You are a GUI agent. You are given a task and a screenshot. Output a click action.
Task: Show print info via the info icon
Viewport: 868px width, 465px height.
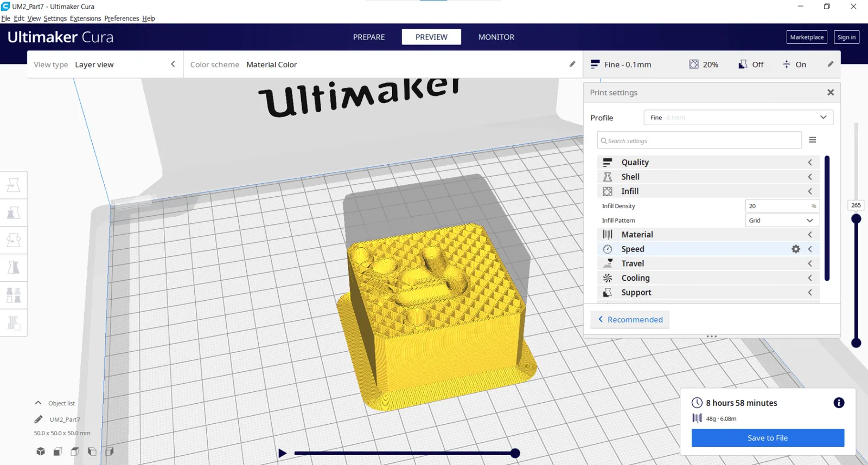[839, 403]
